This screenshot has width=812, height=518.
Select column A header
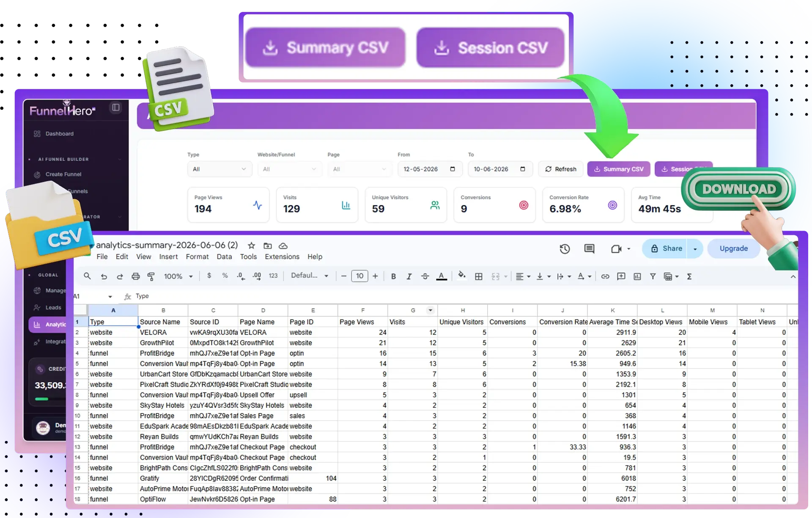pyautogui.click(x=113, y=310)
